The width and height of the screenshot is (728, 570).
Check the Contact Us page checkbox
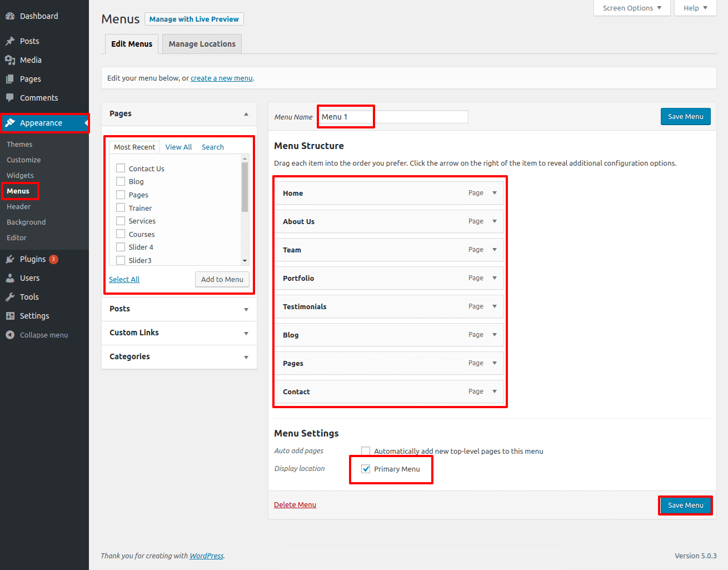(x=121, y=168)
